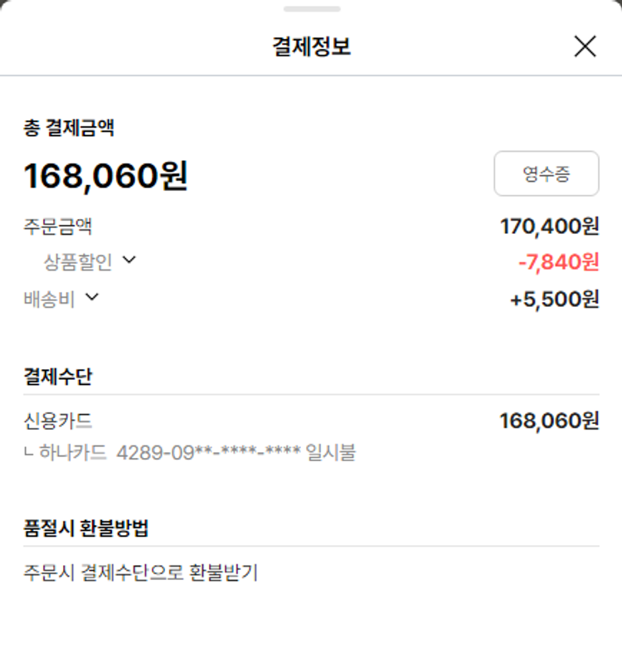Viewport: 622px width, 672px height.
Task: Click the 결제수단 section heading
Action: pyautogui.click(x=58, y=377)
